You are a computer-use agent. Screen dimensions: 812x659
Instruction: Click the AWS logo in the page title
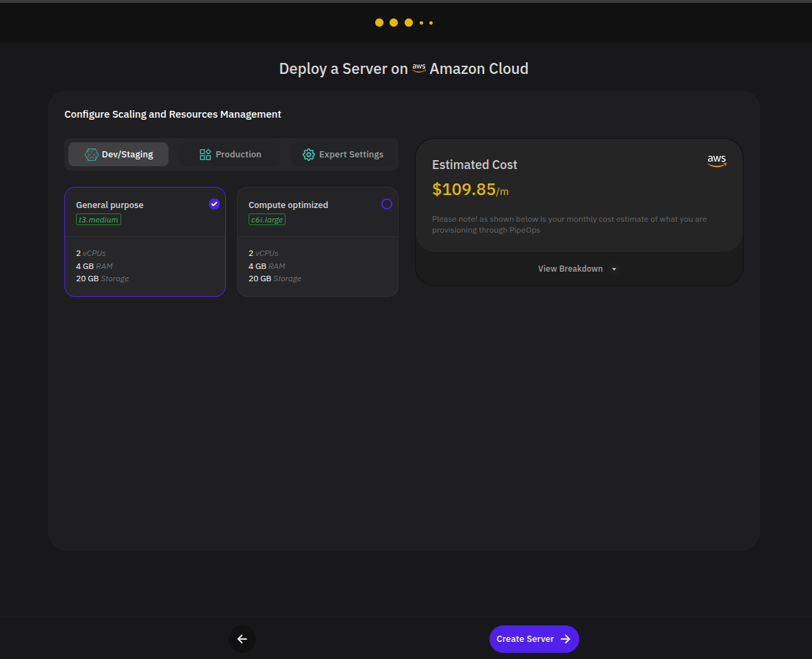point(418,68)
